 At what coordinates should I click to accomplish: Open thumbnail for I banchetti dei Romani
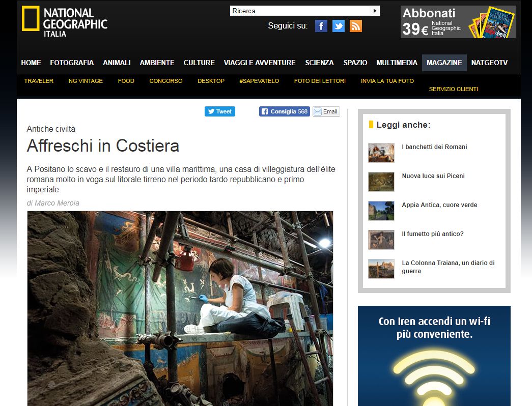point(381,153)
